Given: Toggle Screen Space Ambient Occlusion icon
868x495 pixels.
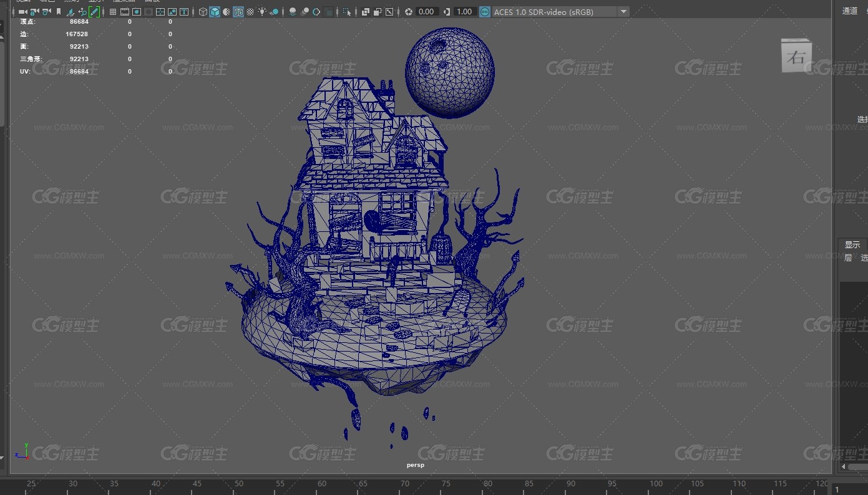Looking at the screenshot, I should click(x=292, y=12).
